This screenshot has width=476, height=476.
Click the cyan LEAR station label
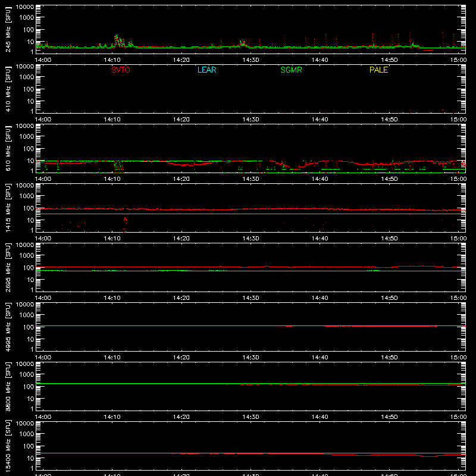[x=206, y=70]
